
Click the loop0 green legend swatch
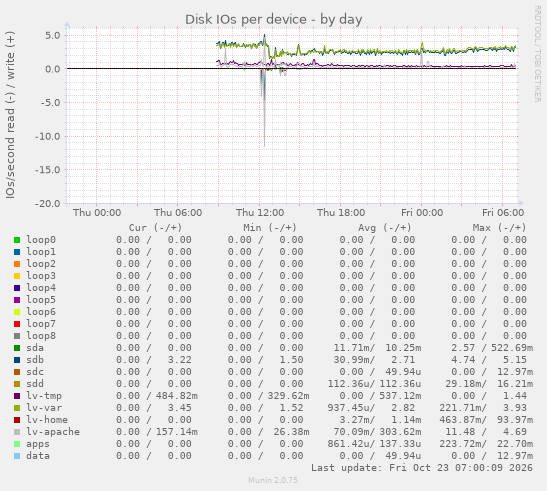(x=17, y=240)
